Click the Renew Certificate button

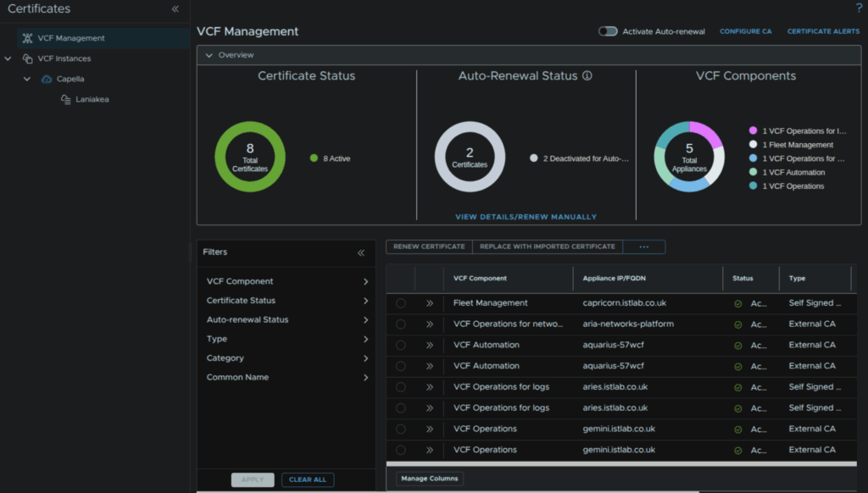[429, 246]
